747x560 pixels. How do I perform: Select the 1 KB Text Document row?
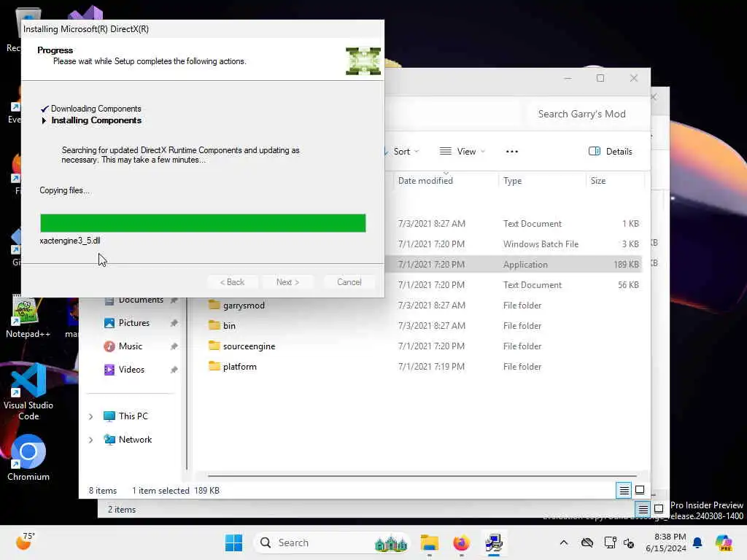[x=513, y=223]
